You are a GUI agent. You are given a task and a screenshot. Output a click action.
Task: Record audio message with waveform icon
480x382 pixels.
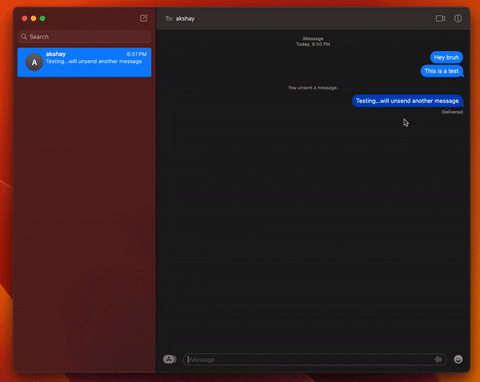[x=438, y=359]
